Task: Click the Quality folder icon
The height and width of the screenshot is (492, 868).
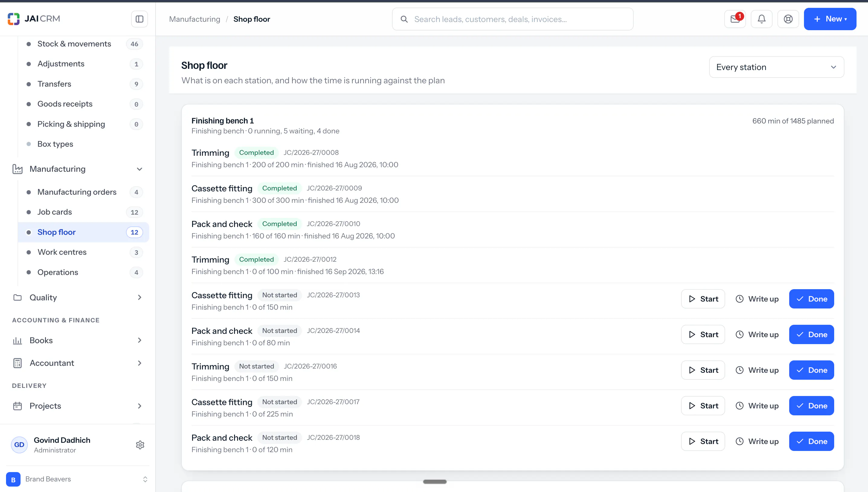Action: [x=17, y=297]
